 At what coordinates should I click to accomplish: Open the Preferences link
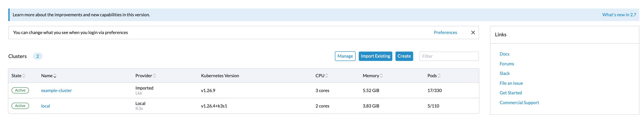tap(445, 33)
